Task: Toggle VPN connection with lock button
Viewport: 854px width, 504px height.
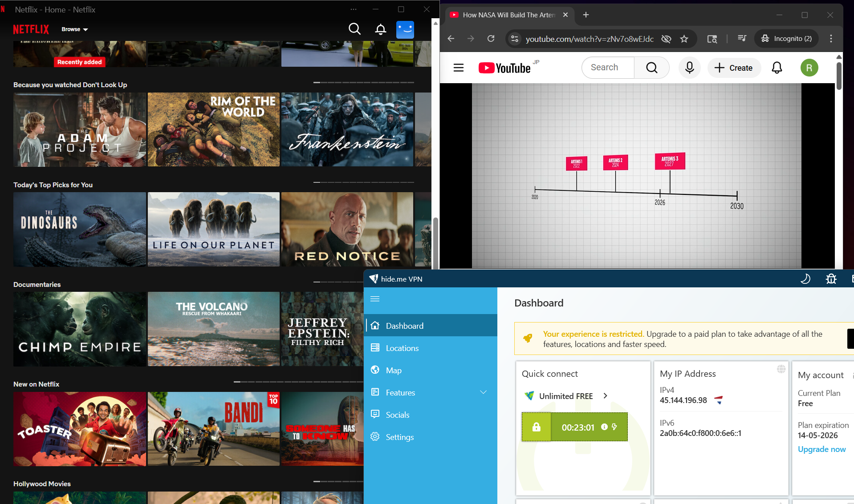Action: pyautogui.click(x=536, y=427)
